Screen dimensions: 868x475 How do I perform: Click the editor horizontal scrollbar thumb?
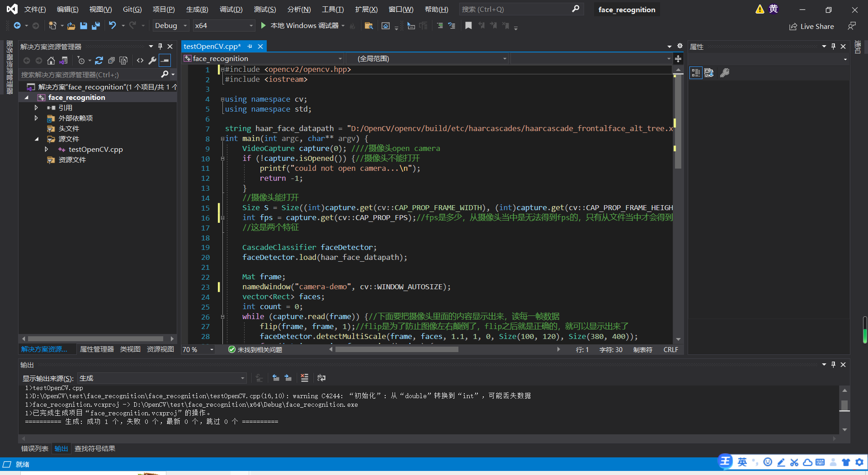point(396,349)
